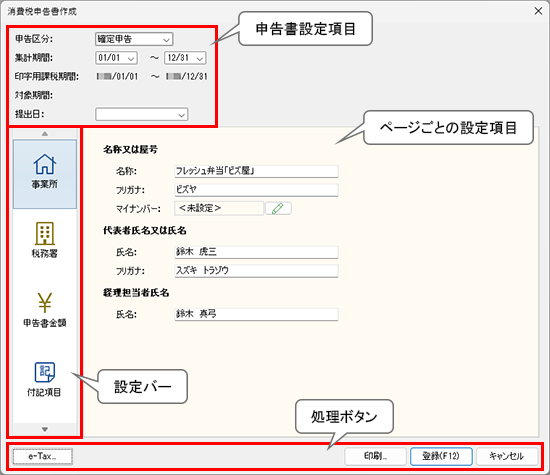
Task: Close the 消費税申告書作成 dialog
Action: pyautogui.click(x=538, y=11)
